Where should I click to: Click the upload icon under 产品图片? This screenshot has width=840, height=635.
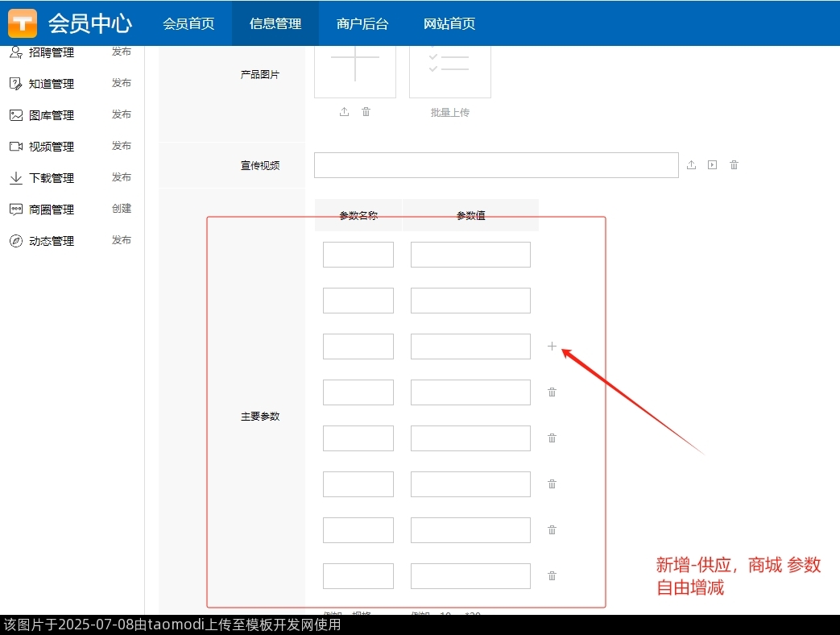(344, 112)
